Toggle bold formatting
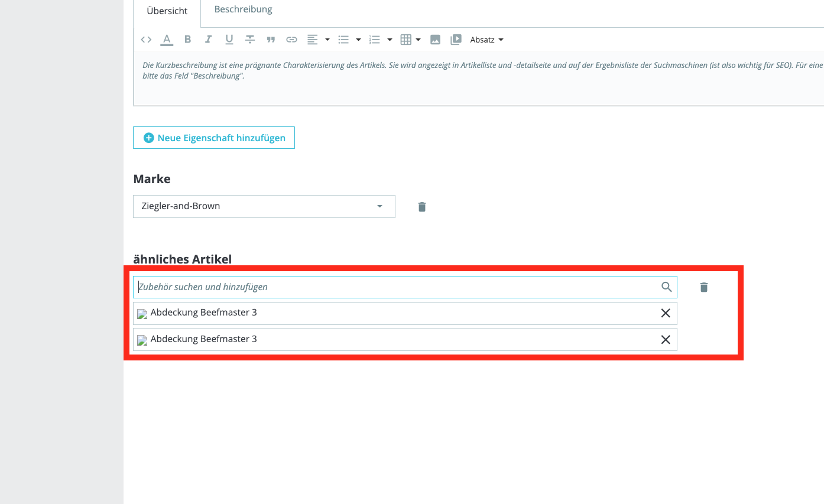 (188, 40)
